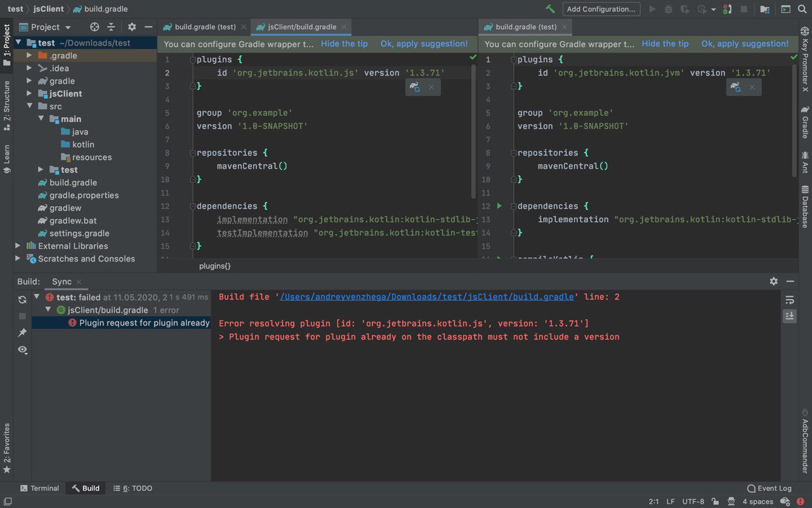812x508 pixels.
Task: Click tool windows quick access icon in status bar
Action: (6, 502)
